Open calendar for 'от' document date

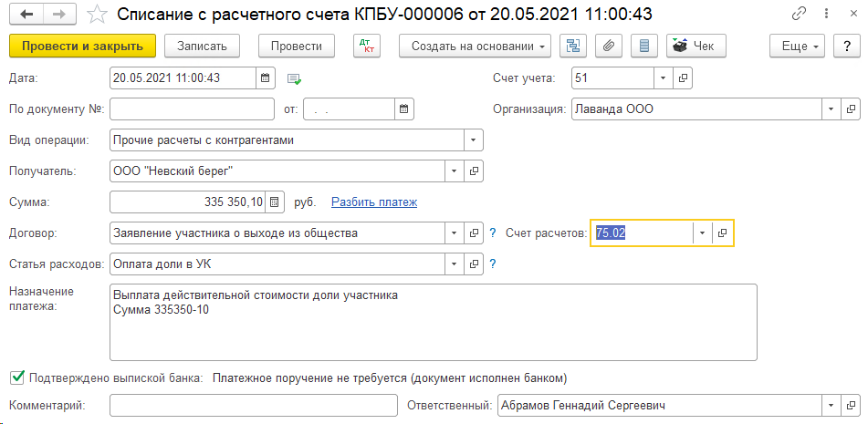tap(404, 109)
